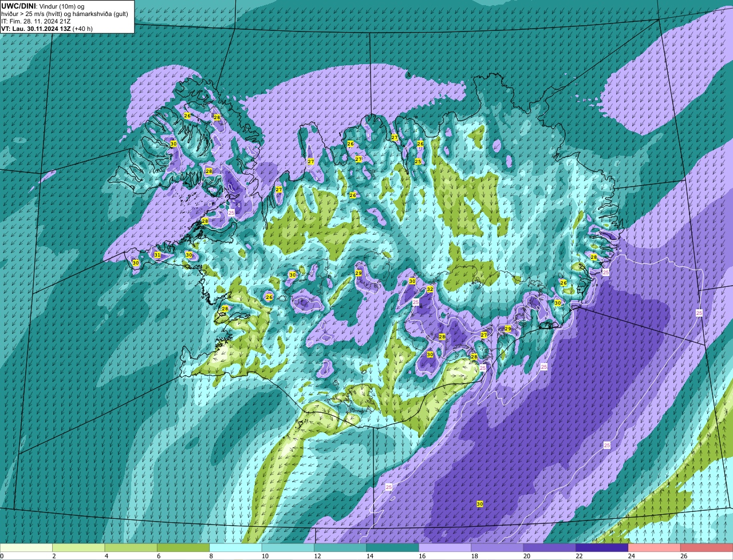Click the legend scale tick label "10"
The height and width of the screenshot is (560, 733).
[x=264, y=556]
